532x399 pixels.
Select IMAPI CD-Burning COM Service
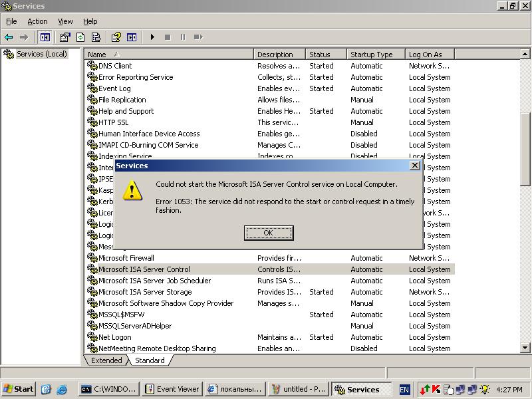click(148, 145)
